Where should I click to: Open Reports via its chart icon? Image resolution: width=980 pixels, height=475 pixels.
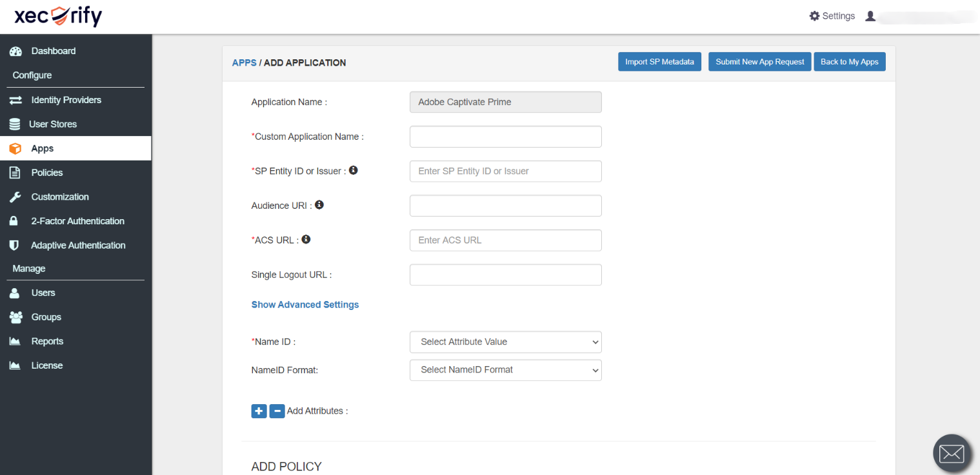(x=15, y=341)
